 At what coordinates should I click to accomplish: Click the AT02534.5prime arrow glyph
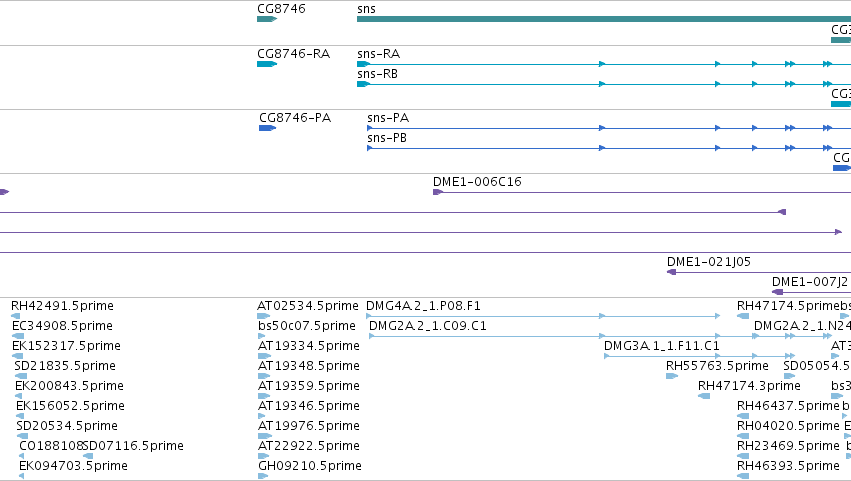pos(264,316)
